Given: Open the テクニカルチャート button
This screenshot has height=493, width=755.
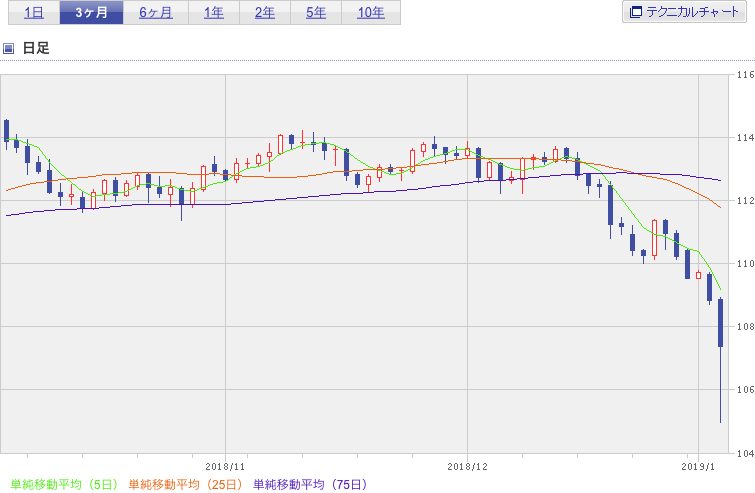Looking at the screenshot, I should pyautogui.click(x=684, y=12).
